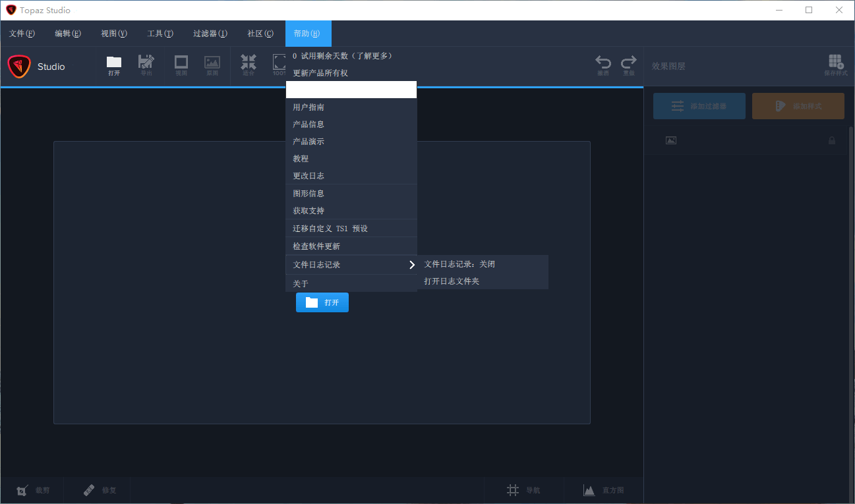Toggle the 导航 navigator panel

point(514,490)
